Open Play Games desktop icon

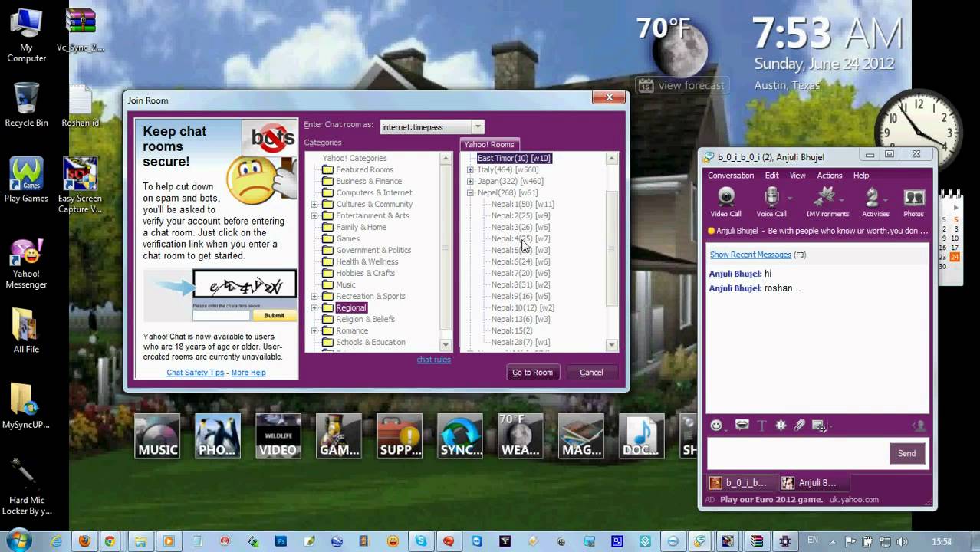(x=26, y=181)
